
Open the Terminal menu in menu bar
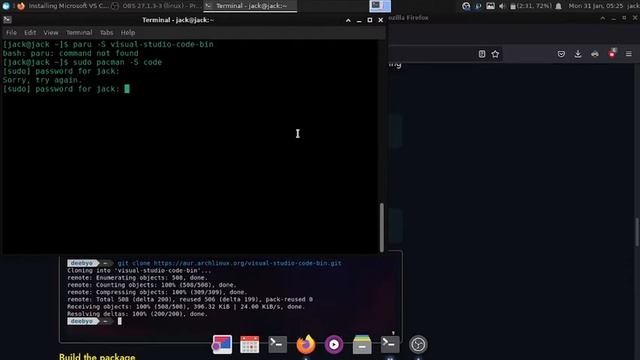coord(79,33)
